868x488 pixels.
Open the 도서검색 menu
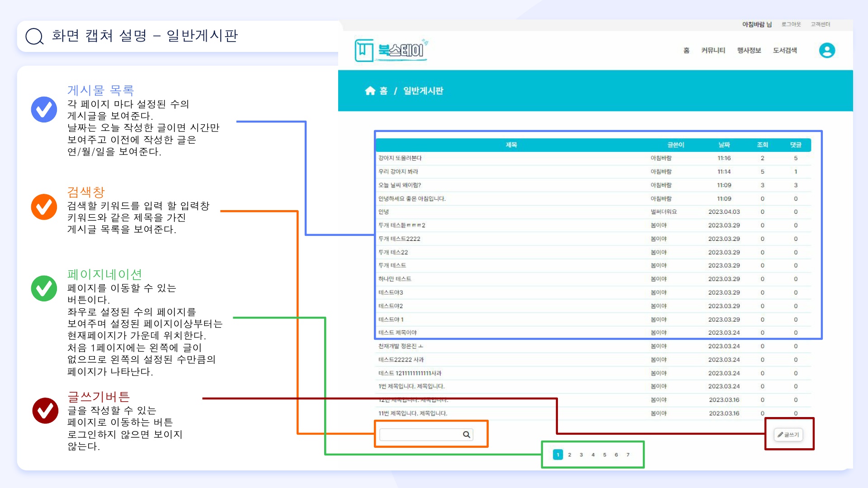pyautogui.click(x=785, y=50)
